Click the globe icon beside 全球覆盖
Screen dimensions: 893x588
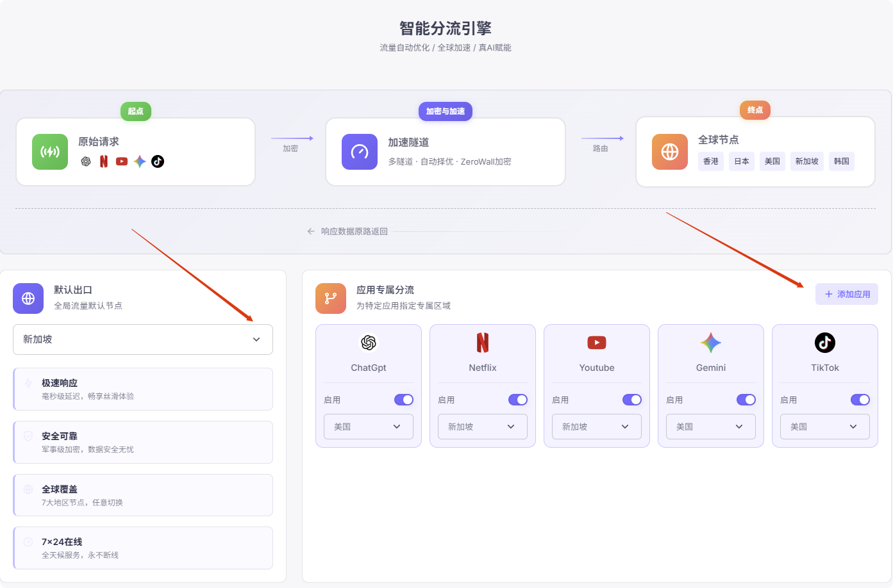coord(28,489)
